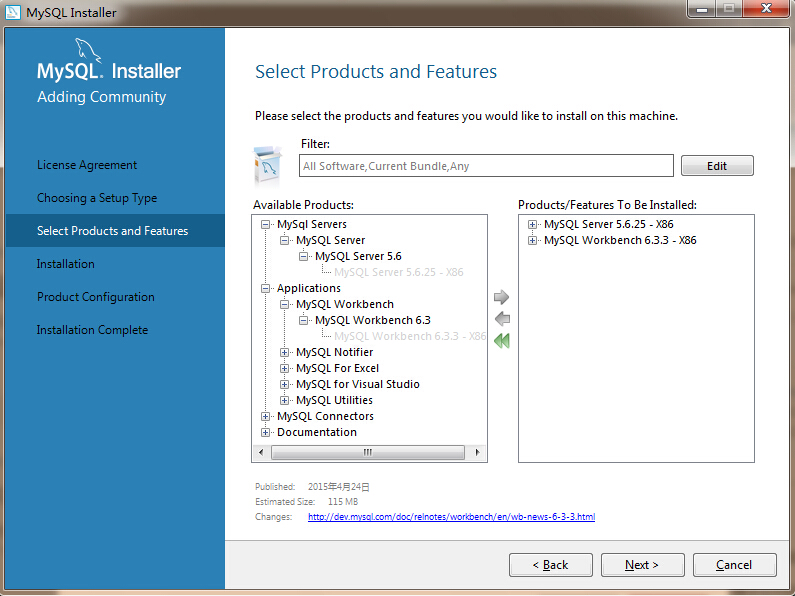Go to Product Configuration step
This screenshot has width=795, height=596.
[95, 297]
